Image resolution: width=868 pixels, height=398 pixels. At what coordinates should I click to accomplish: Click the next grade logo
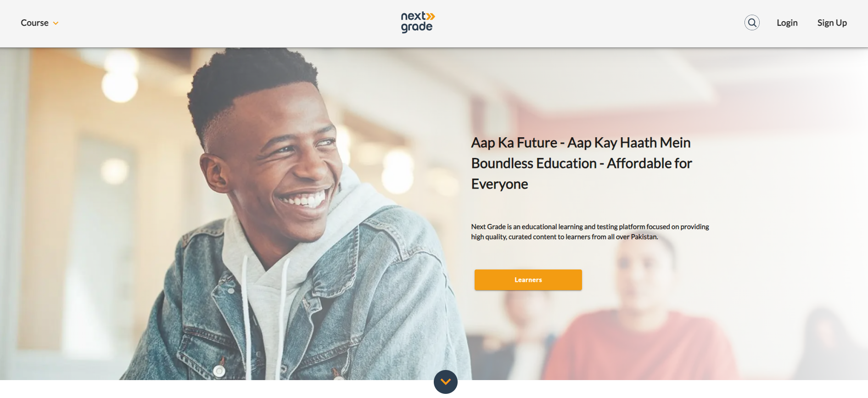[417, 22]
